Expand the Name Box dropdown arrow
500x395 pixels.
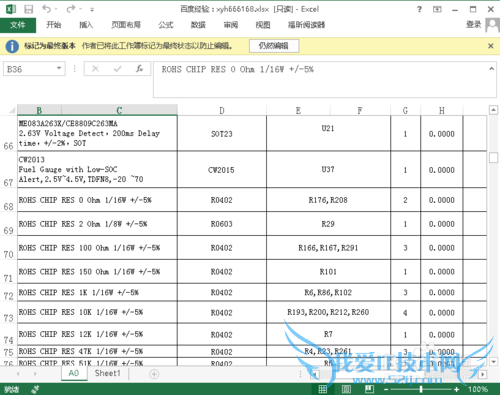[x=59, y=68]
